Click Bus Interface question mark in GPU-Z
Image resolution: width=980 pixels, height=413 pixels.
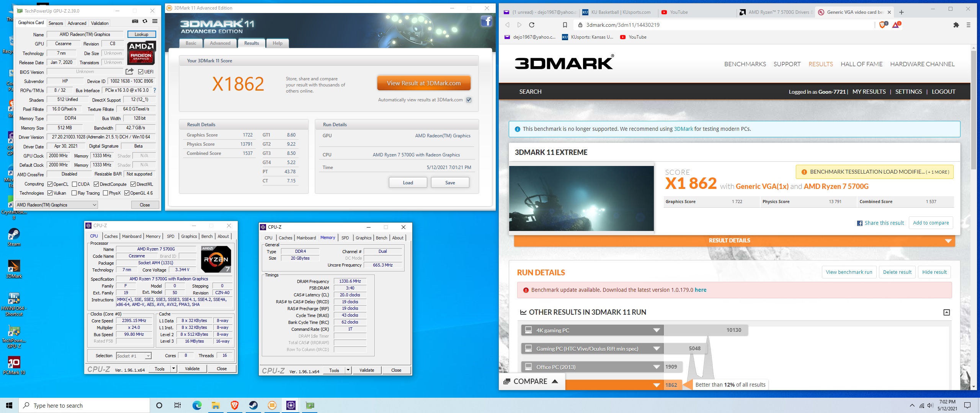point(155,91)
